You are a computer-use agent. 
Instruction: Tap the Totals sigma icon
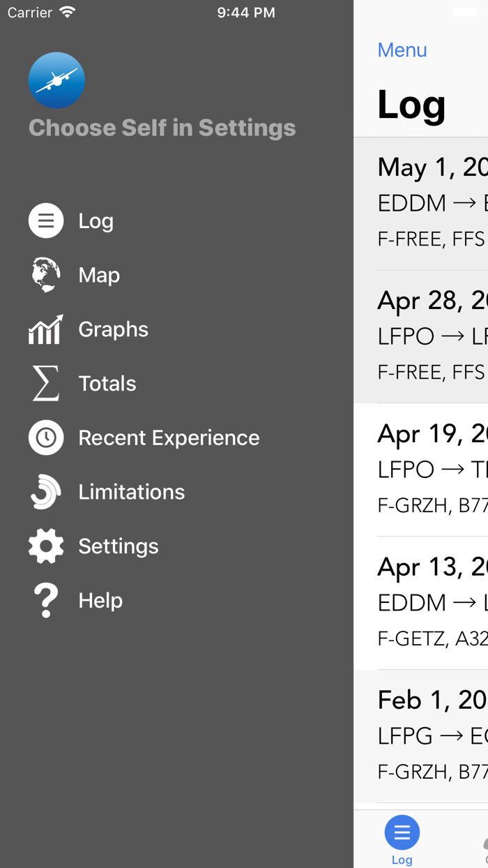pyautogui.click(x=45, y=383)
